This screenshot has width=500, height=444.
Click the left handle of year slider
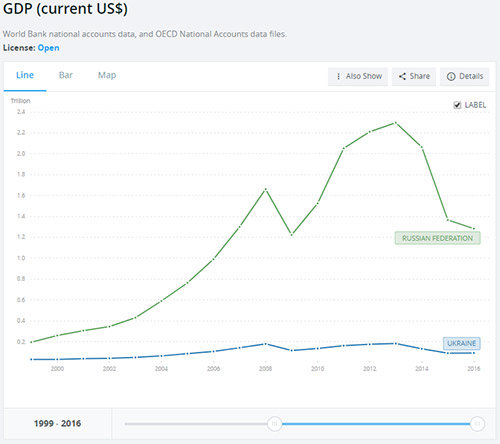coord(275,424)
